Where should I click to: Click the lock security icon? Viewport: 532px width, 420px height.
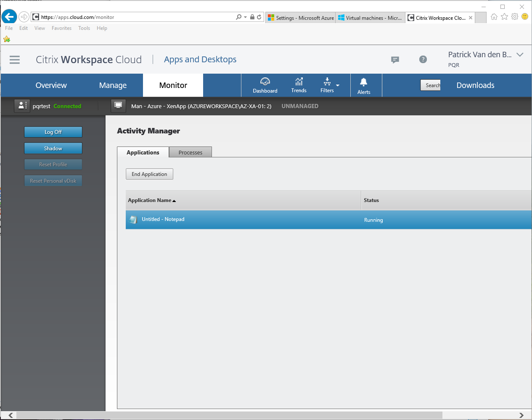click(x=252, y=17)
